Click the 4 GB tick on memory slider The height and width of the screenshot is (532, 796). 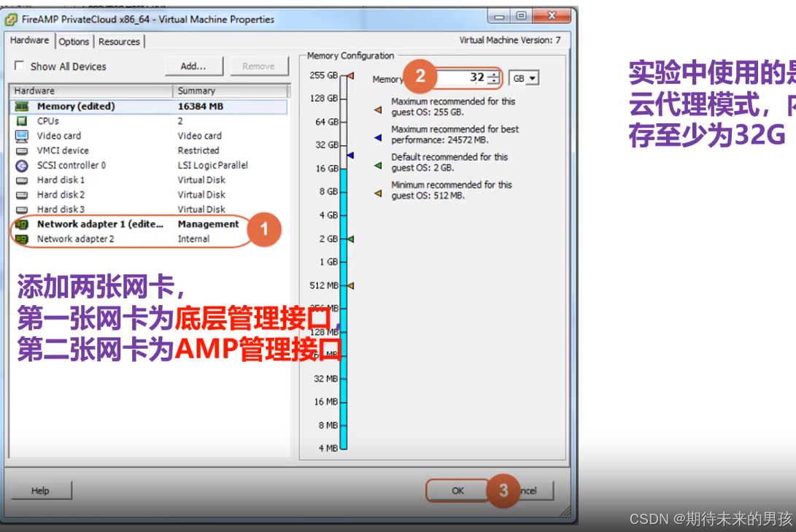point(343,215)
